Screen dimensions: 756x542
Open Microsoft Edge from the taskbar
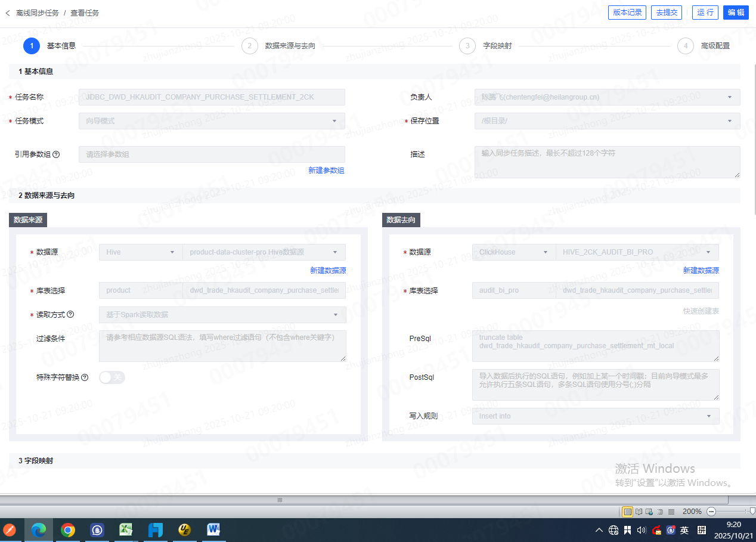pos(39,530)
